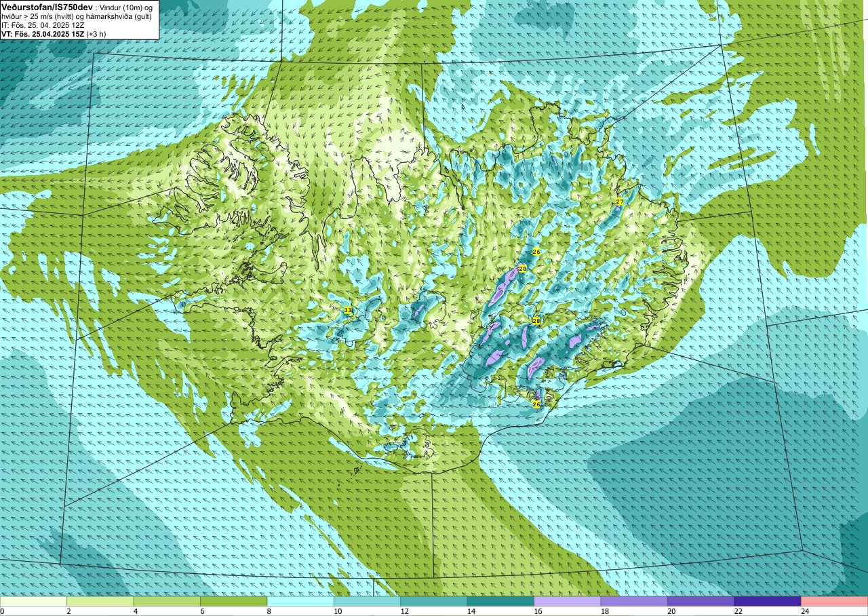The height and width of the screenshot is (616, 868).
Task: Select the palest 0–2 m/s legend swatch
Action: [x=33, y=602]
